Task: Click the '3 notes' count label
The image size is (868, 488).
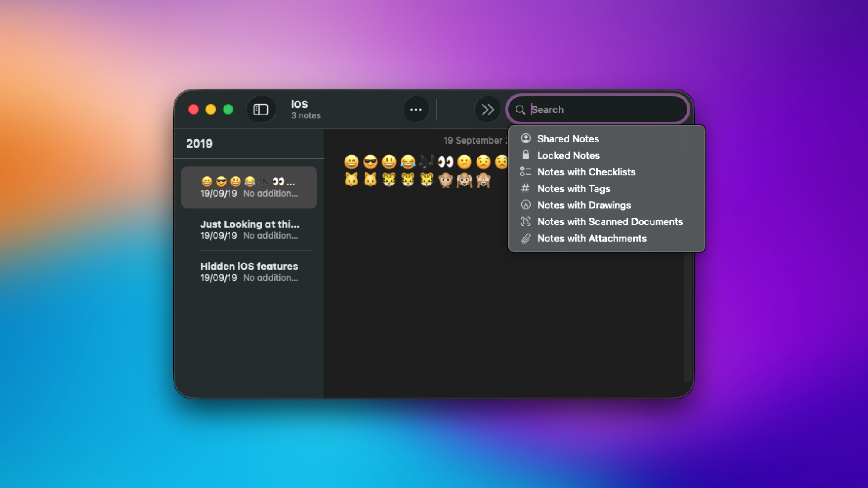Action: 306,115
